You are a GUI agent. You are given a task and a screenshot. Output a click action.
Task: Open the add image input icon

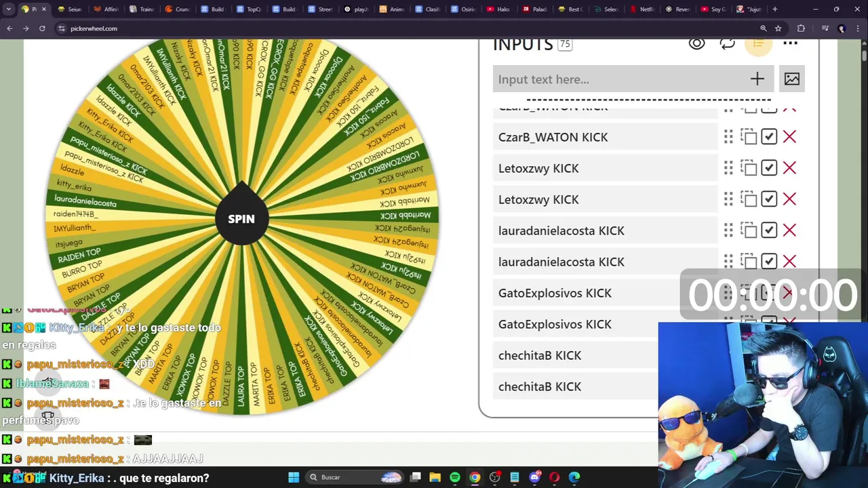792,79
